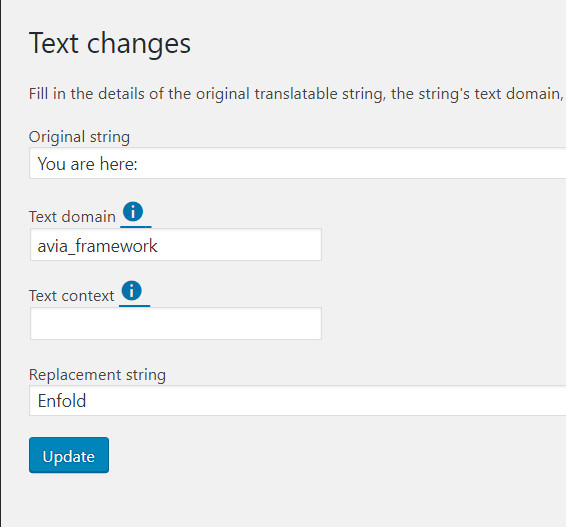Image resolution: width=566 pixels, height=527 pixels.
Task: Click the "Text domain" label text
Action: (x=72, y=217)
